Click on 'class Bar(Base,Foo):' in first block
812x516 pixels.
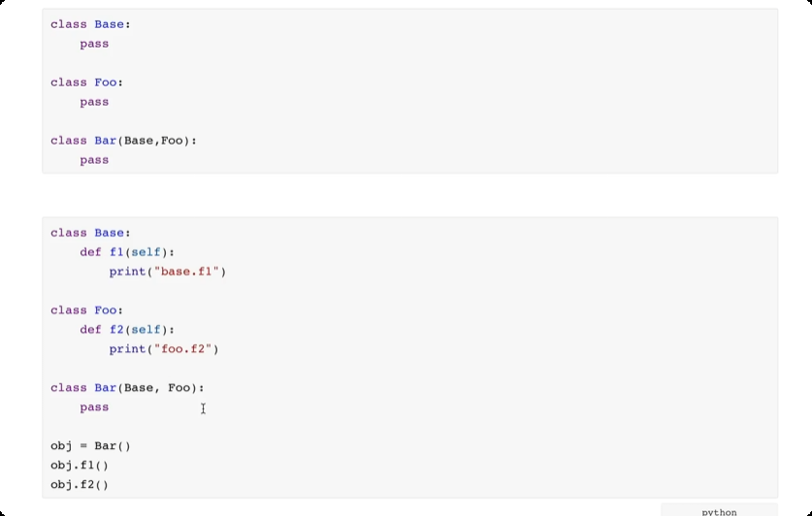pyautogui.click(x=123, y=141)
